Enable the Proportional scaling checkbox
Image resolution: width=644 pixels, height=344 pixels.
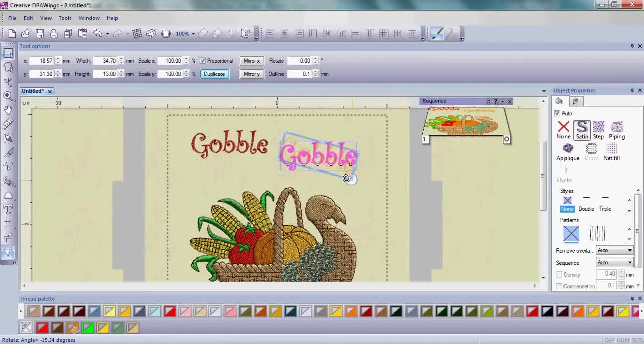203,61
